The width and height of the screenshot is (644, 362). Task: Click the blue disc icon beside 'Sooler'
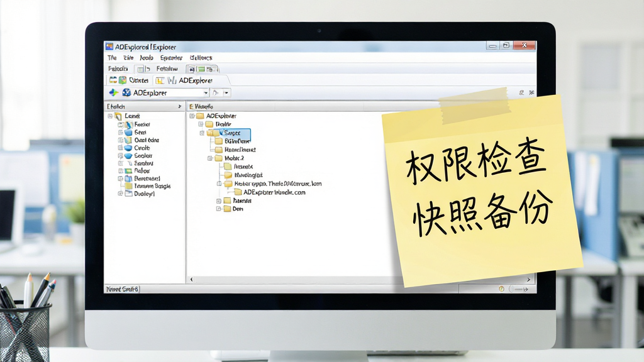click(x=128, y=156)
